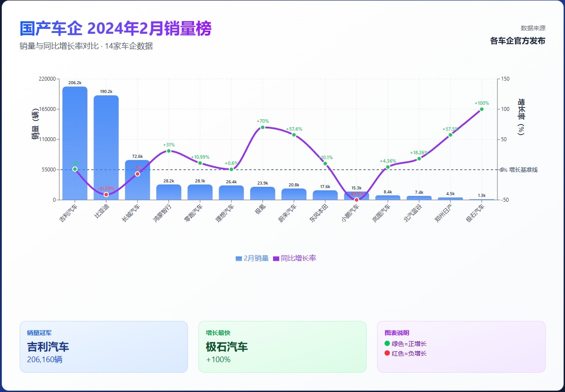Viewport: 565px width, 392px height.
Task: Click the 28.2k value label
Action: [x=169, y=181]
